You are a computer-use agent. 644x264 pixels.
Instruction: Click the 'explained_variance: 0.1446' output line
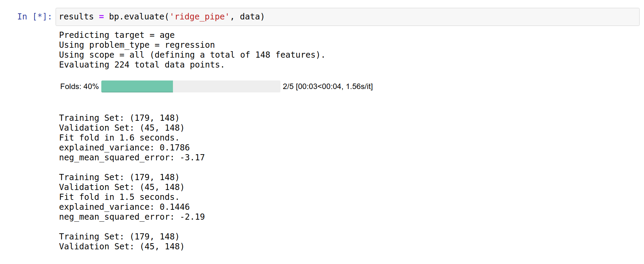[124, 207]
